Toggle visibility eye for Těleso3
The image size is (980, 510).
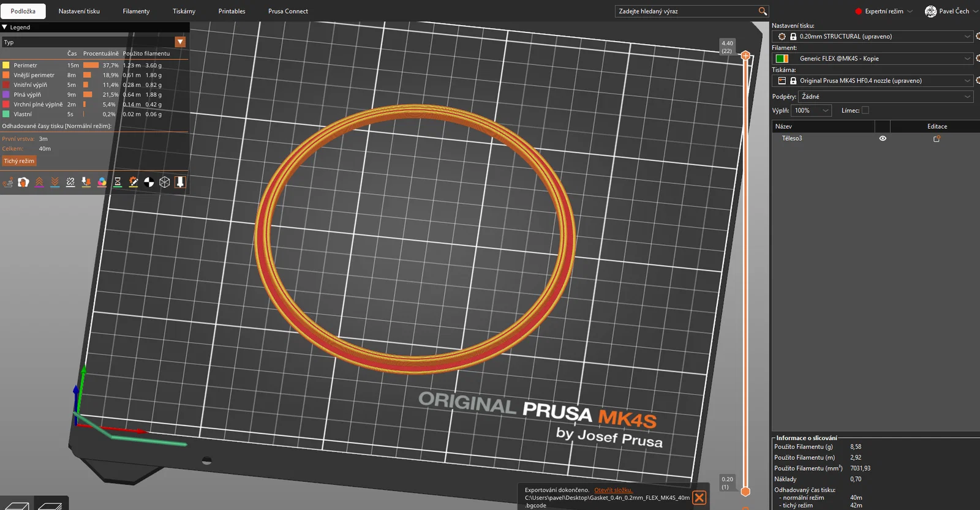pos(883,138)
